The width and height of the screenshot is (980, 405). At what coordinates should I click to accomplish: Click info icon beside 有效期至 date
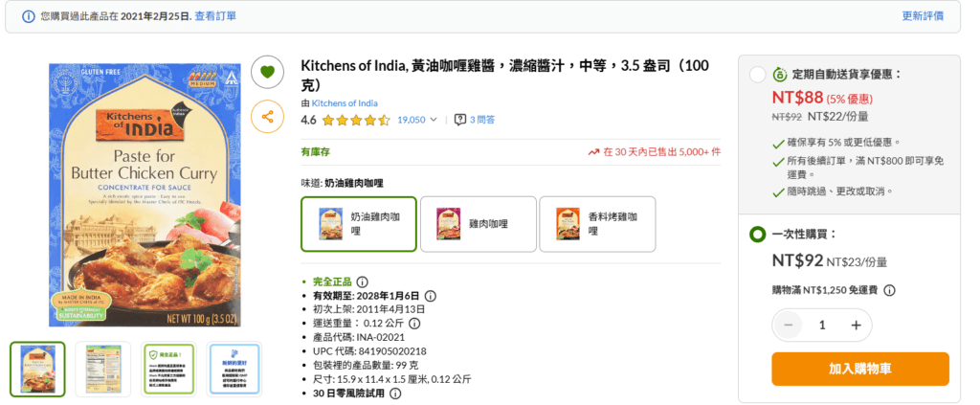pyautogui.click(x=430, y=296)
